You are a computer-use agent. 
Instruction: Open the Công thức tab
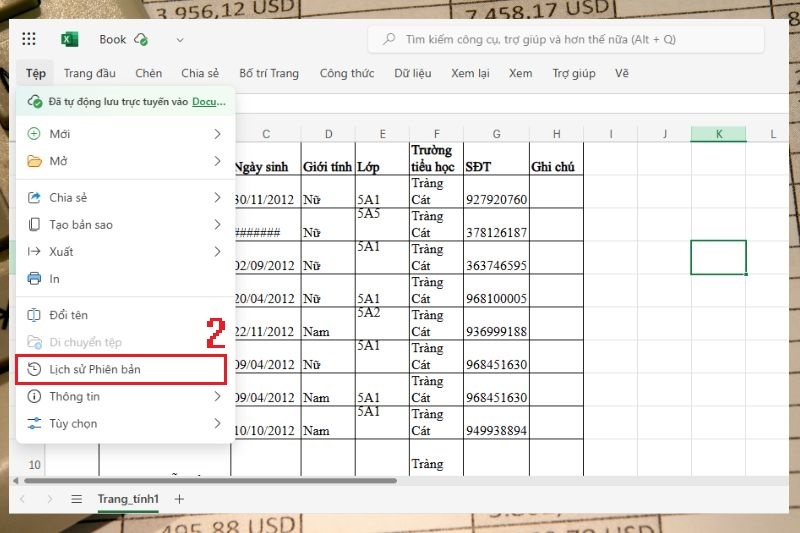coord(347,73)
